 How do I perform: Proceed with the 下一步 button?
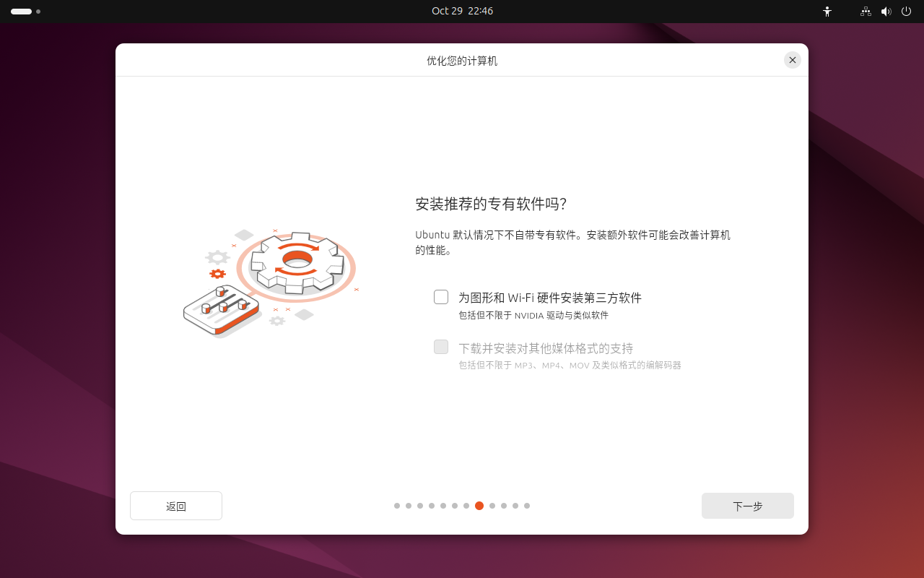pyautogui.click(x=747, y=506)
